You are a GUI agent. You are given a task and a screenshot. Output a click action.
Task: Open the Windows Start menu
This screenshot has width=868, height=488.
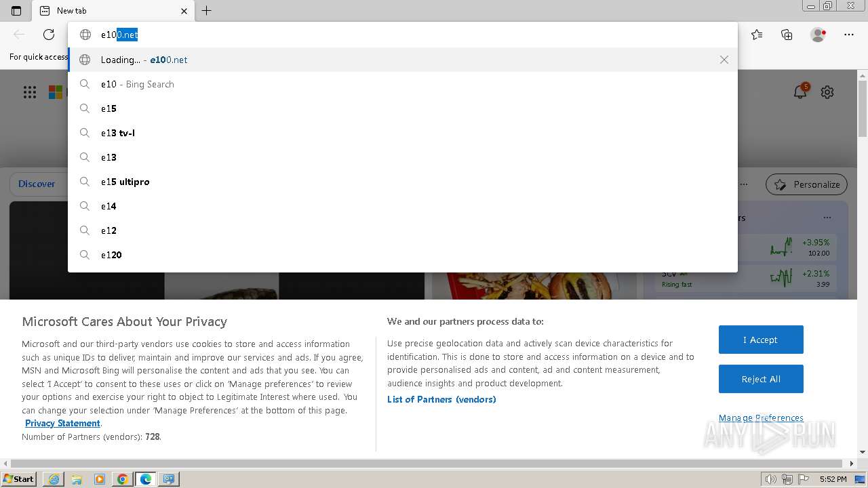(19, 479)
